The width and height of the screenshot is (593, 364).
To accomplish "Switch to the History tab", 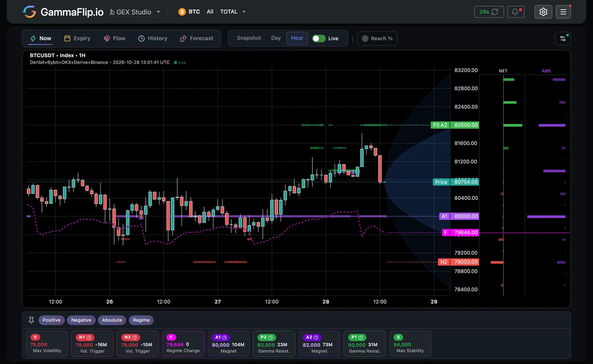I will 153,38.
